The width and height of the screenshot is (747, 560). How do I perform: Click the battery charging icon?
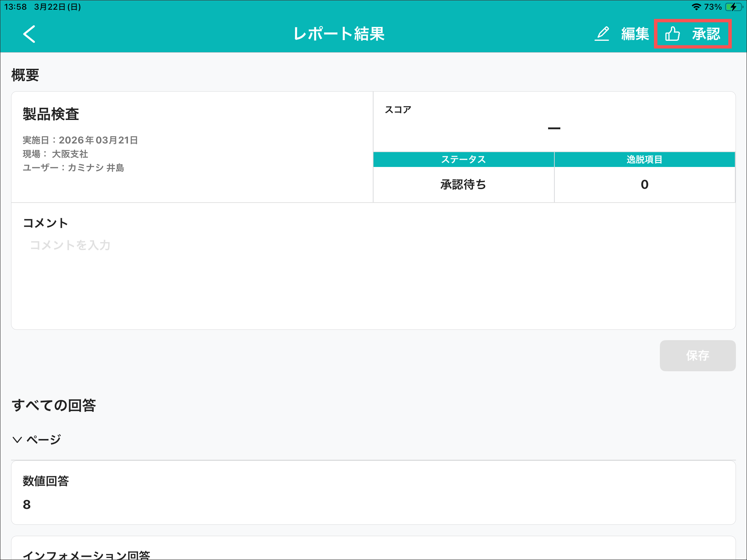tap(733, 7)
